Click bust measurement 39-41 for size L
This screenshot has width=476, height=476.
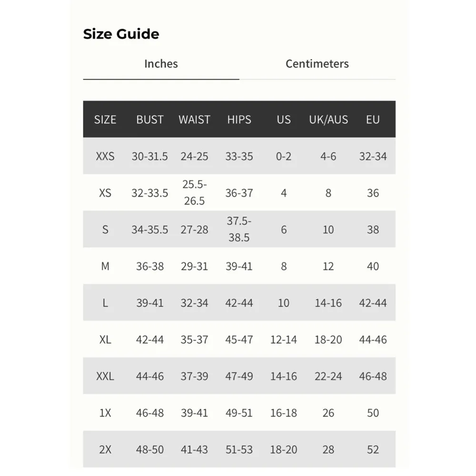(x=150, y=303)
